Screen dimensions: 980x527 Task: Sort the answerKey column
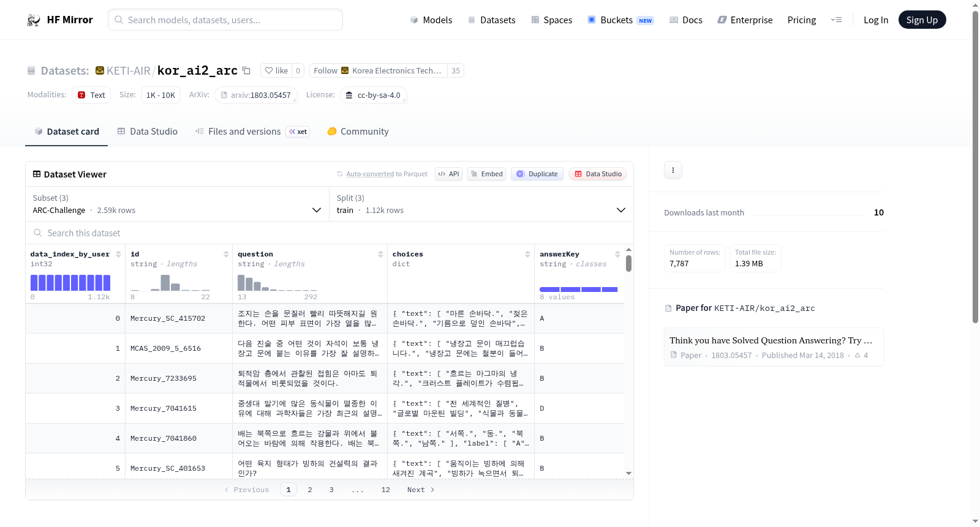(617, 254)
